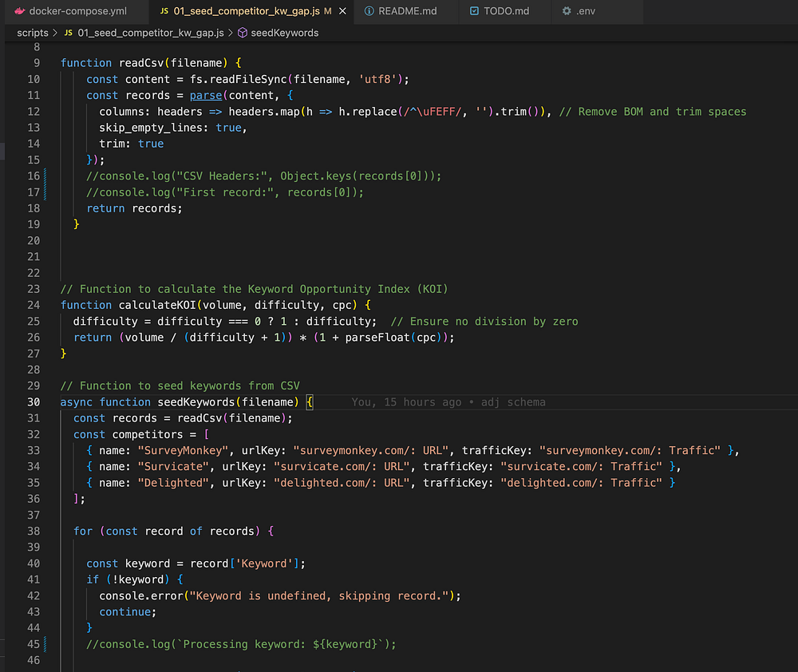Click the Docker whale icon on docker-compose.yml tab
The height and width of the screenshot is (672, 798).
[20, 12]
